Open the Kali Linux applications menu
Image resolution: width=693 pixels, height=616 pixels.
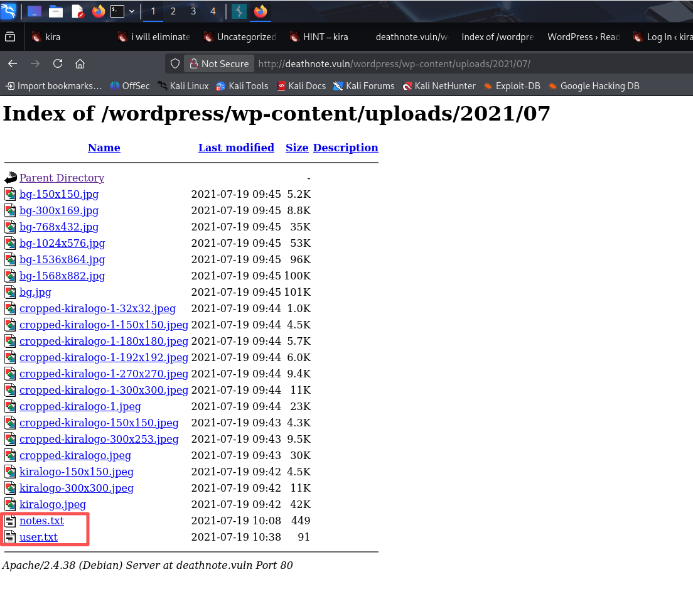coord(8,11)
